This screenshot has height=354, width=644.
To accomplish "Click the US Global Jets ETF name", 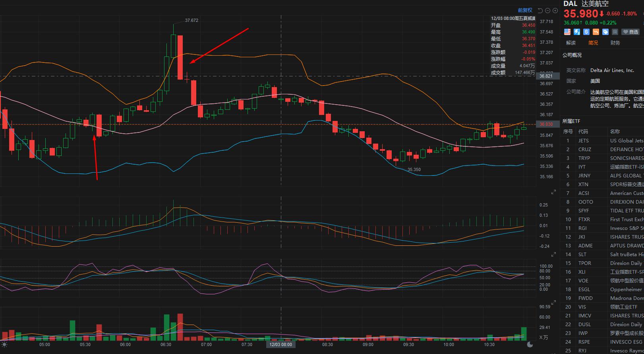I will (627, 141).
